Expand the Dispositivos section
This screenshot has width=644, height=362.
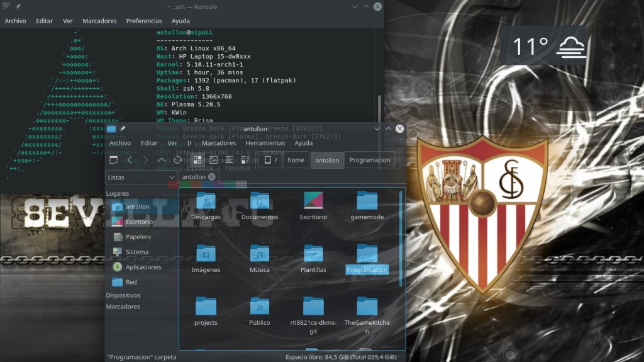click(123, 295)
